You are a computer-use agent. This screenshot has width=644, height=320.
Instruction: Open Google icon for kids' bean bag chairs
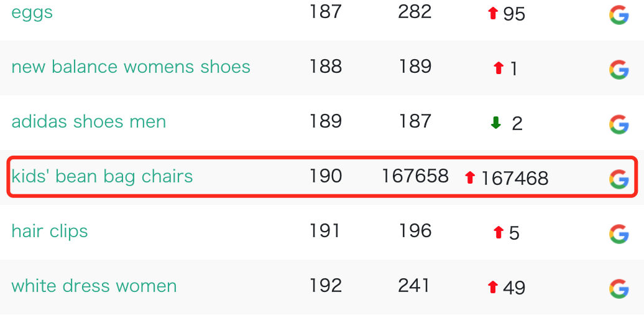click(619, 179)
